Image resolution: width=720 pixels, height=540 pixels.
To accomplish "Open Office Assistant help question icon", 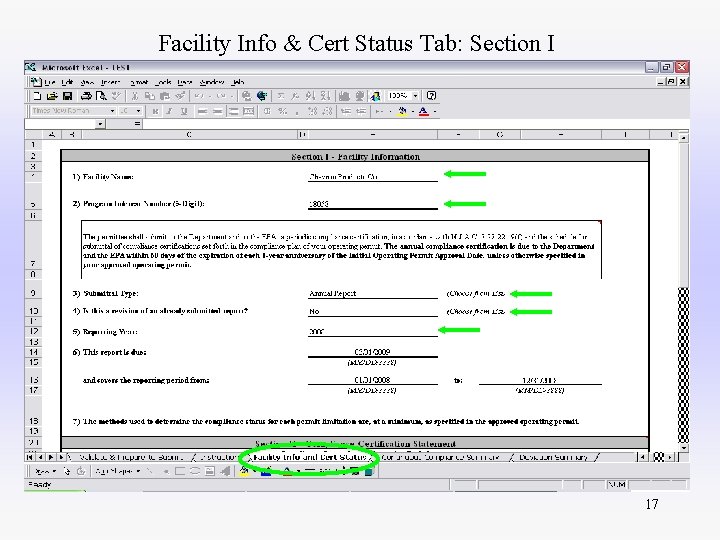I will click(x=431, y=96).
